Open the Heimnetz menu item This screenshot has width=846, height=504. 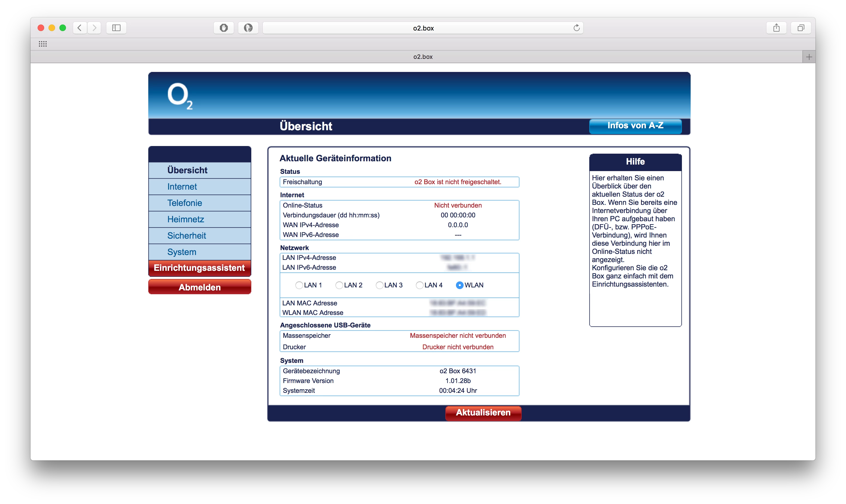pos(186,219)
